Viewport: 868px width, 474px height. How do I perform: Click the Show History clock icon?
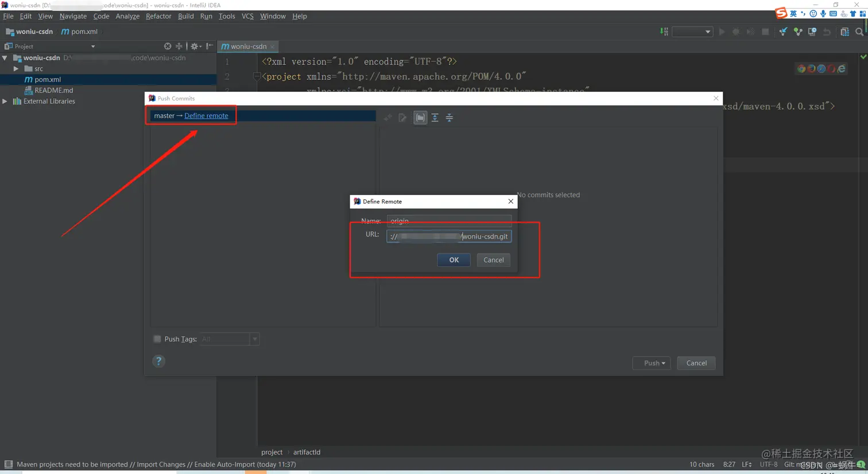point(812,32)
